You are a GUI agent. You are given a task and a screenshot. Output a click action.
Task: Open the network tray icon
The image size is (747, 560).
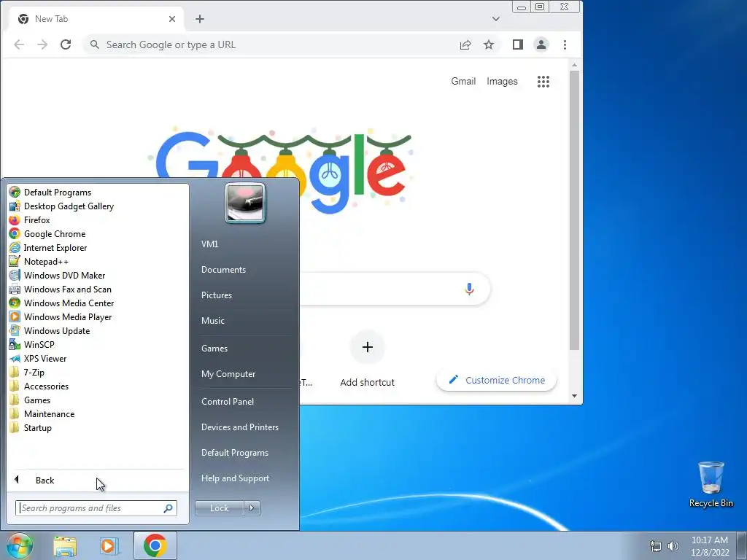(x=656, y=546)
